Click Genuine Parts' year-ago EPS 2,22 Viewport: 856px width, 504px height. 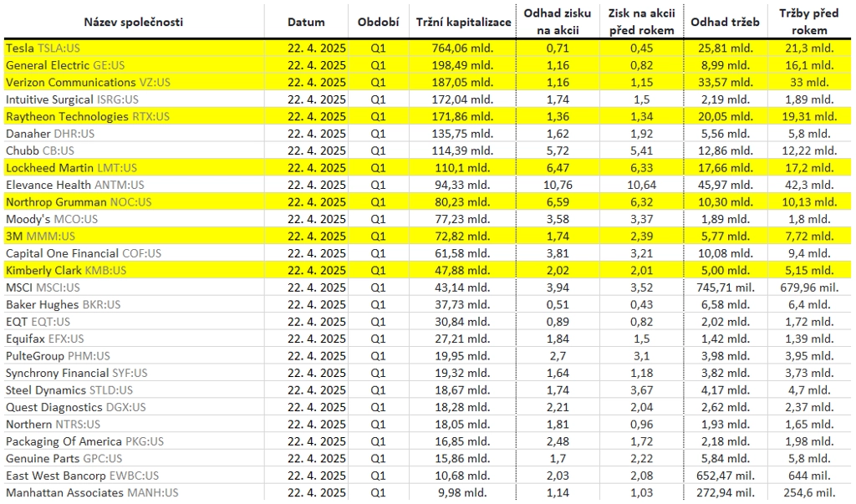point(641,459)
